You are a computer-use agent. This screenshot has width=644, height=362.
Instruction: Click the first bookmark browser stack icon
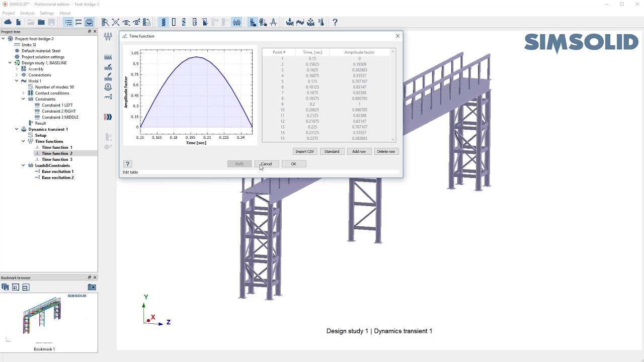pyautogui.click(x=5, y=287)
